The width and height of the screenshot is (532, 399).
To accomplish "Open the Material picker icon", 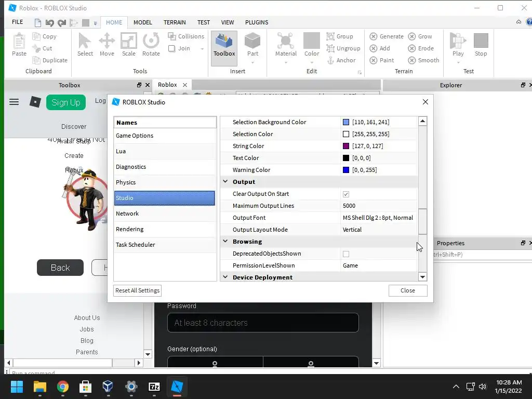I will tap(286, 41).
